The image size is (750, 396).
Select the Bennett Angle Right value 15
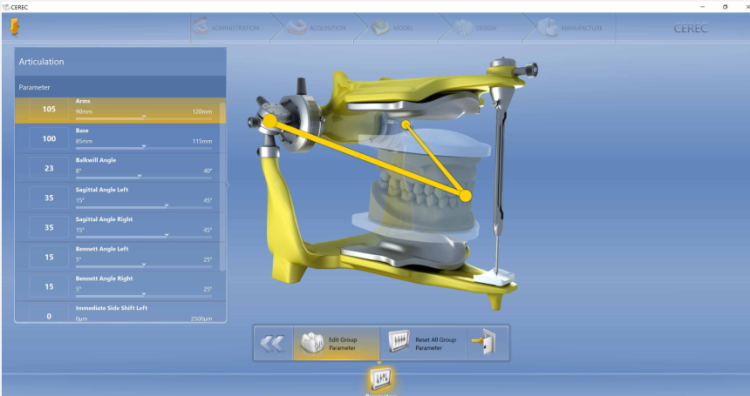pyautogui.click(x=49, y=286)
